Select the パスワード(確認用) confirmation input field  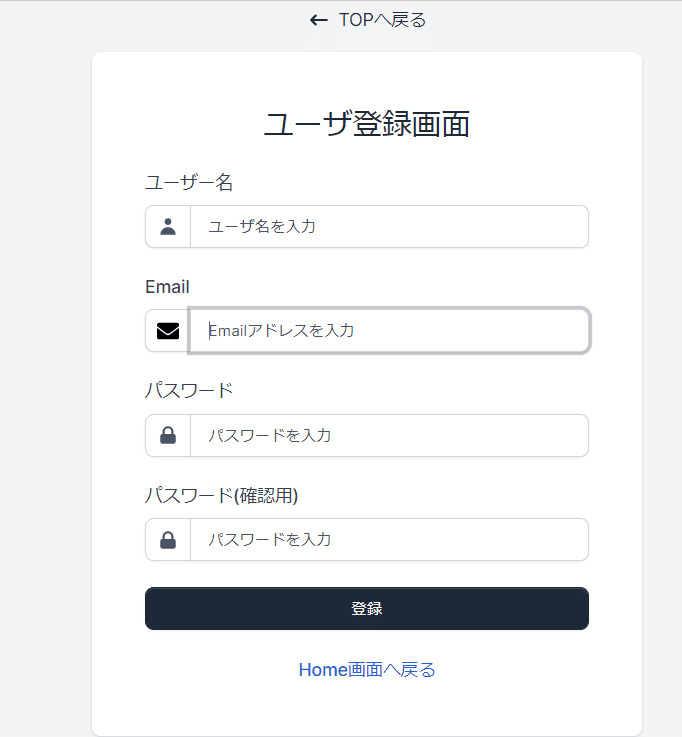click(x=388, y=540)
